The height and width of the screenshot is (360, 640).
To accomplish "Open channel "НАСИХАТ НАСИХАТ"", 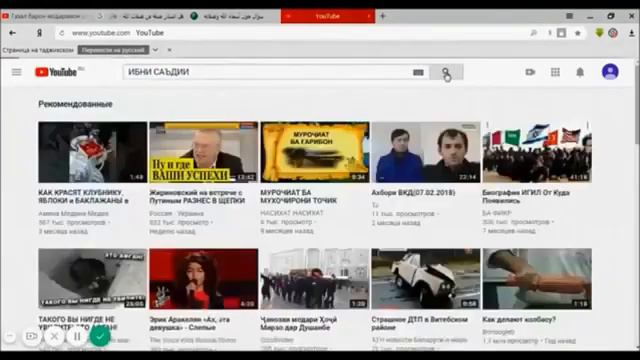I will (291, 213).
